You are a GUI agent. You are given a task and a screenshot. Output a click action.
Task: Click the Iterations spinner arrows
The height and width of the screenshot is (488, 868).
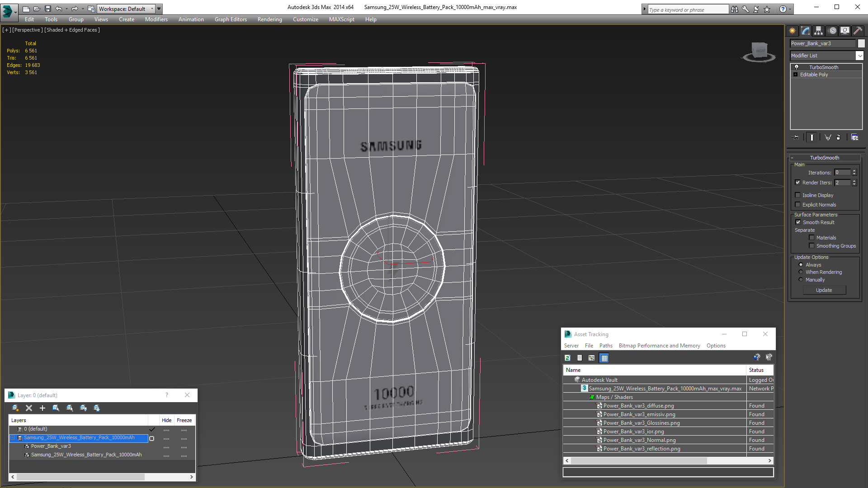(x=854, y=173)
